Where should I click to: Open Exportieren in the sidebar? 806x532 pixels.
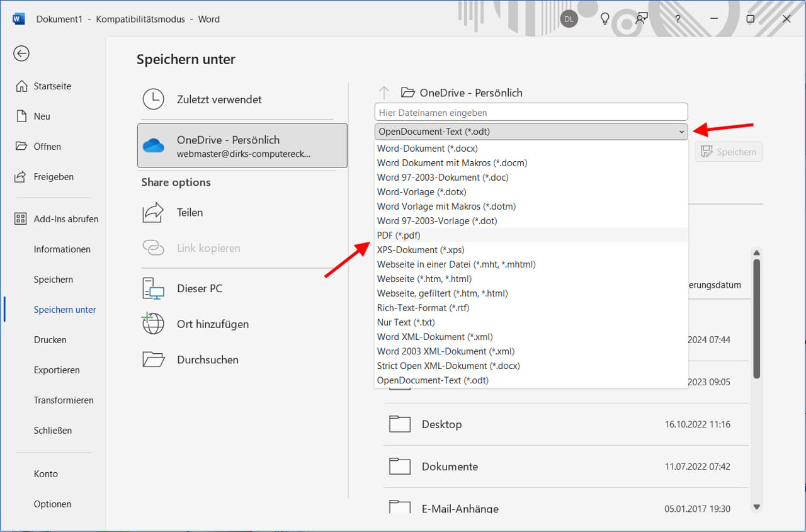(57, 370)
